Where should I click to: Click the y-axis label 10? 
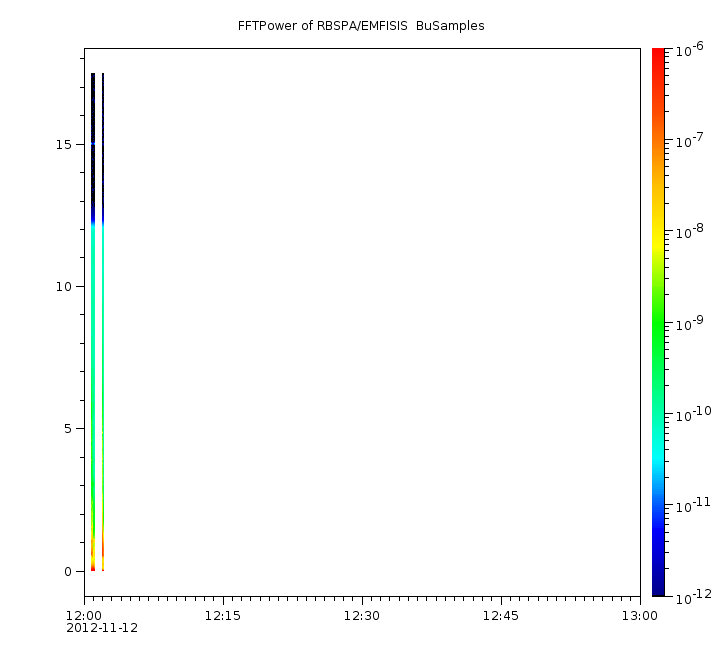64,287
